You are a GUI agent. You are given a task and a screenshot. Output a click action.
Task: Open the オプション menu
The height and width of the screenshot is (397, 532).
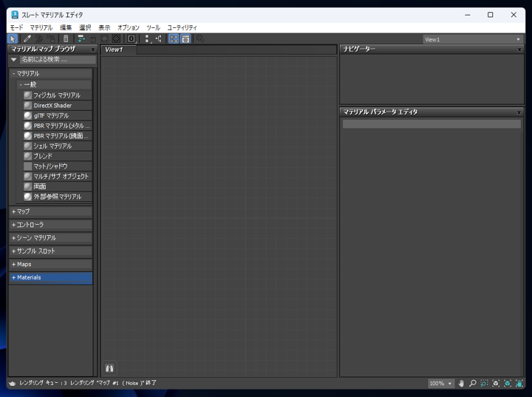click(129, 27)
